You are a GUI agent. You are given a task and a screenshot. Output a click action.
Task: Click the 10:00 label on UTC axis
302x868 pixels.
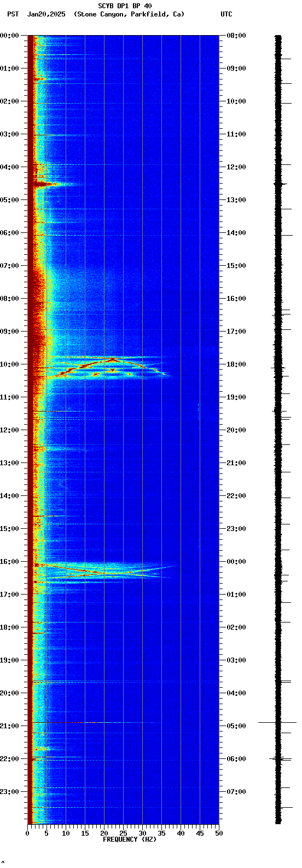(236, 101)
